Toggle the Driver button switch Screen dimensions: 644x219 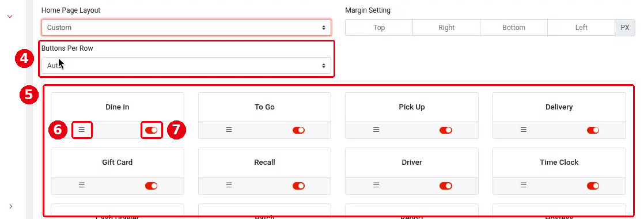pos(446,186)
